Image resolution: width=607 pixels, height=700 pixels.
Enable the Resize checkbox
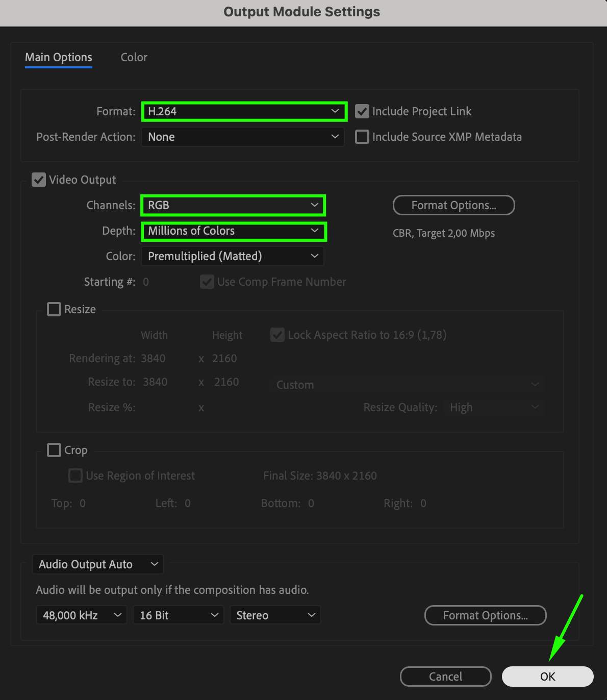[x=54, y=309]
